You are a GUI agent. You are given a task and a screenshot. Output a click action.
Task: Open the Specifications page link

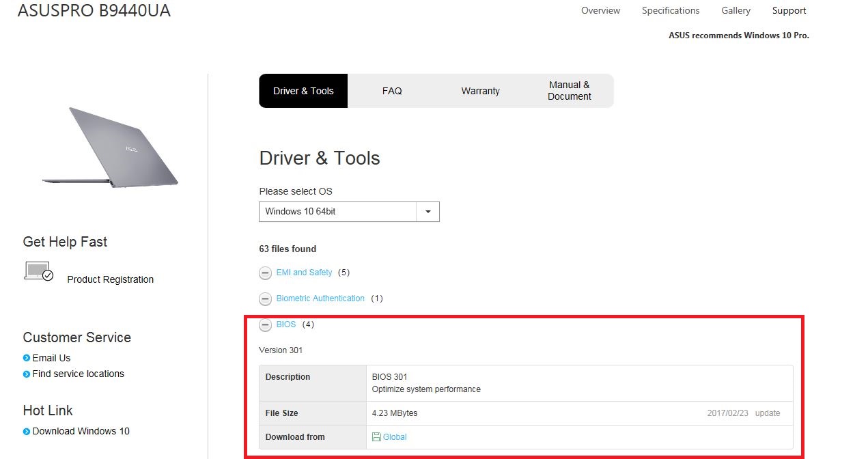tap(671, 10)
